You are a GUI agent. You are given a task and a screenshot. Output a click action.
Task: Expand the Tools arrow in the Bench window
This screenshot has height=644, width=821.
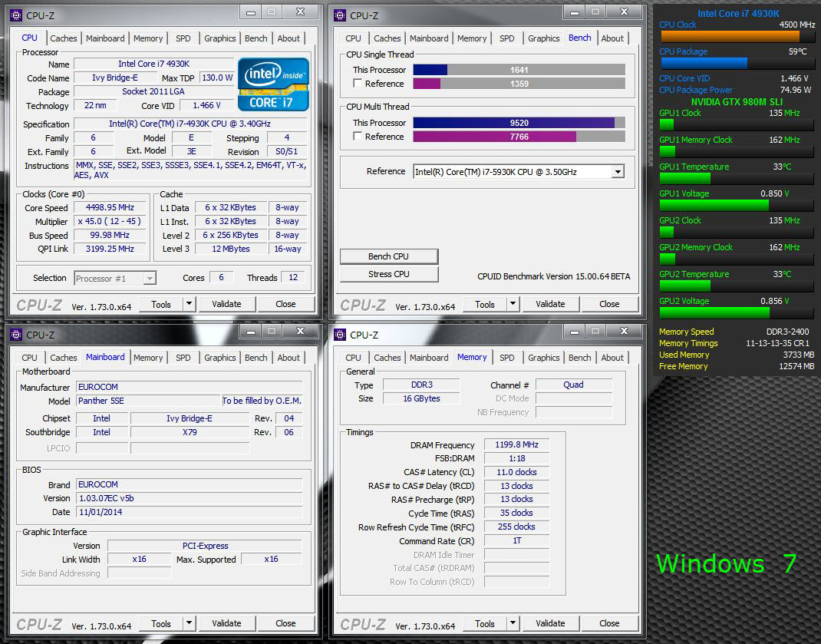[x=513, y=304]
